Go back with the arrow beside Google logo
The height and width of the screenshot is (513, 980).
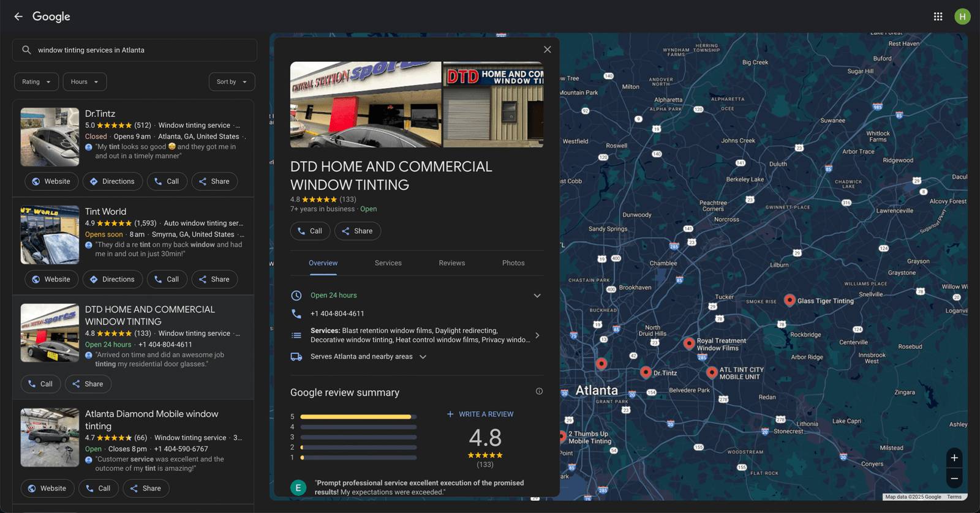18,17
